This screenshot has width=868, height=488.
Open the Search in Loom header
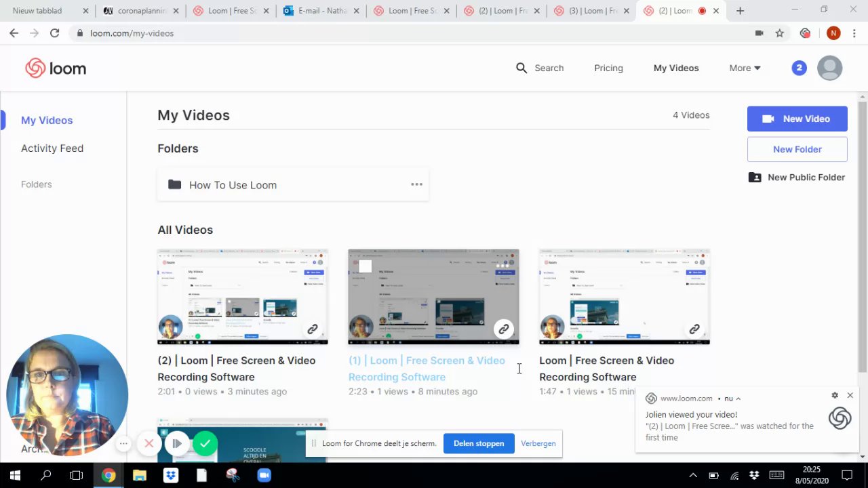(x=540, y=68)
